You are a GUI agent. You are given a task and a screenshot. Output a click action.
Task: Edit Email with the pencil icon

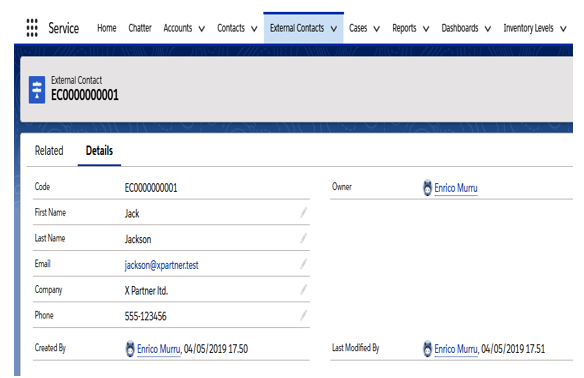tap(304, 264)
